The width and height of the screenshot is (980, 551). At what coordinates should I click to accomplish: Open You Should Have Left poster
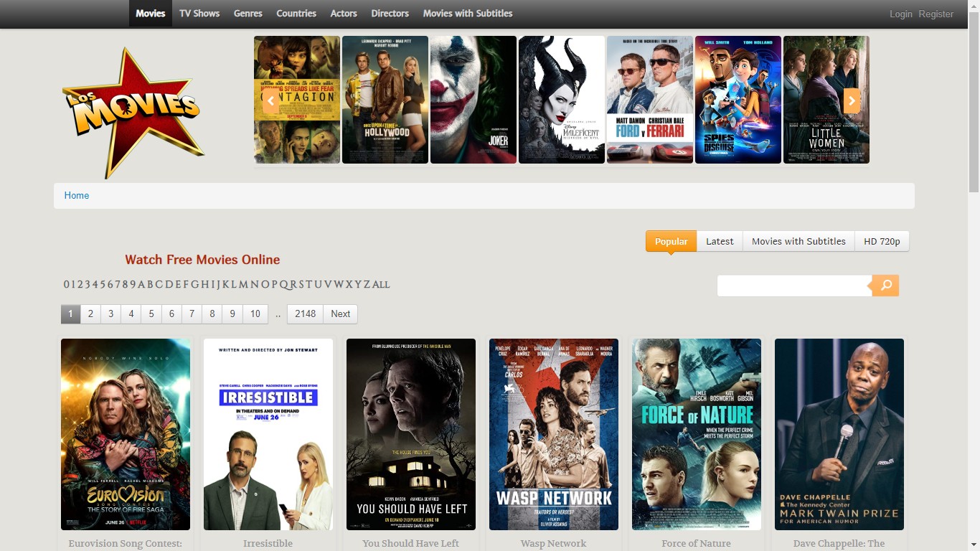[411, 435]
